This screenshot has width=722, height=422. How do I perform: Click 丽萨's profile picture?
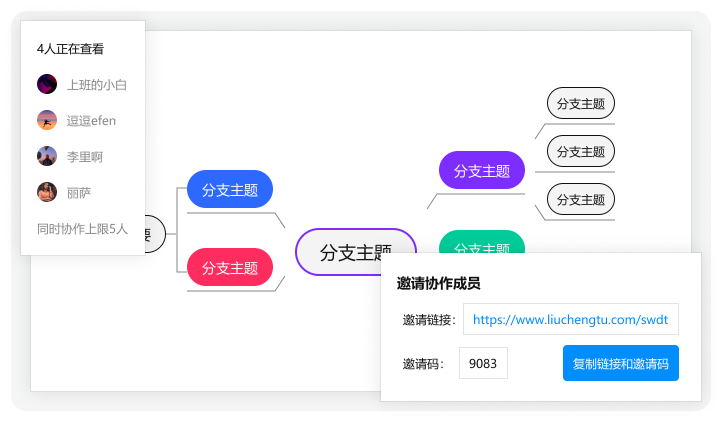46,192
